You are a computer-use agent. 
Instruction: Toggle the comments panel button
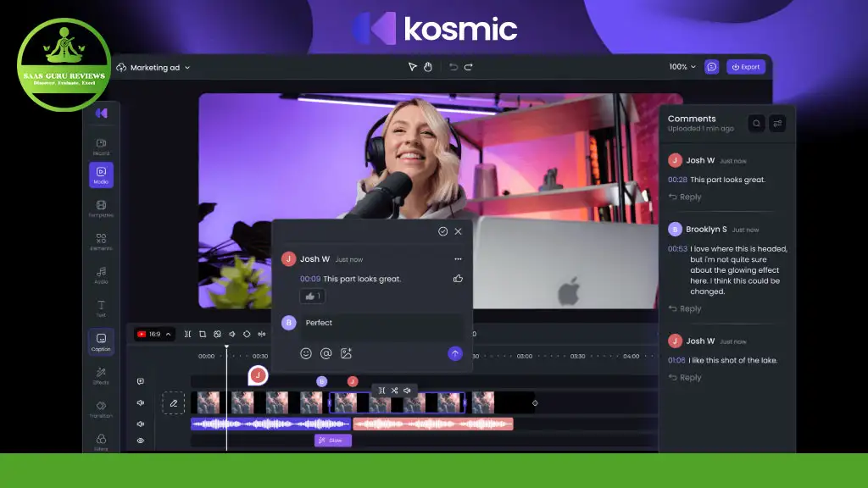click(x=712, y=67)
